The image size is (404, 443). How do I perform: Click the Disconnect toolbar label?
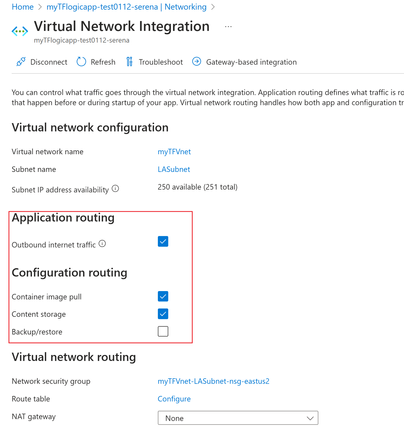49,62
